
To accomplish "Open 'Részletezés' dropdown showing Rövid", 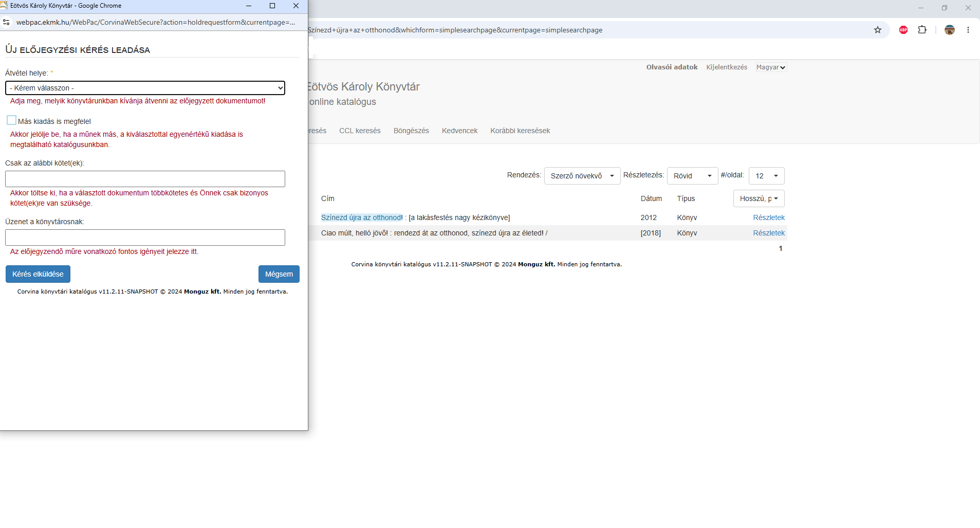I will tap(692, 176).
